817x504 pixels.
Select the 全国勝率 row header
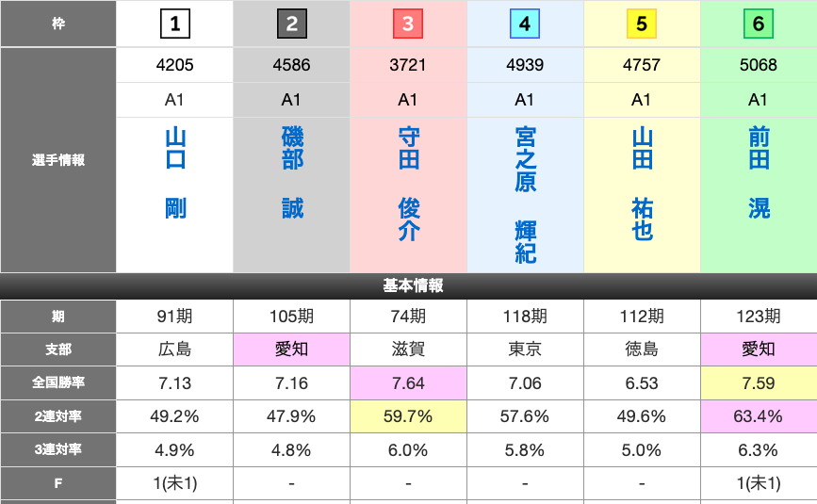coord(57,382)
